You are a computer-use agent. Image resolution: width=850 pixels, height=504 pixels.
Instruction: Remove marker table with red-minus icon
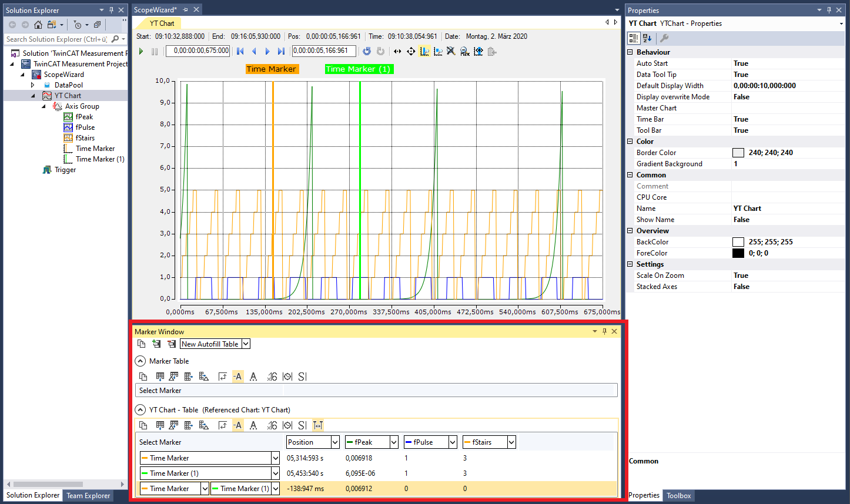click(x=171, y=344)
